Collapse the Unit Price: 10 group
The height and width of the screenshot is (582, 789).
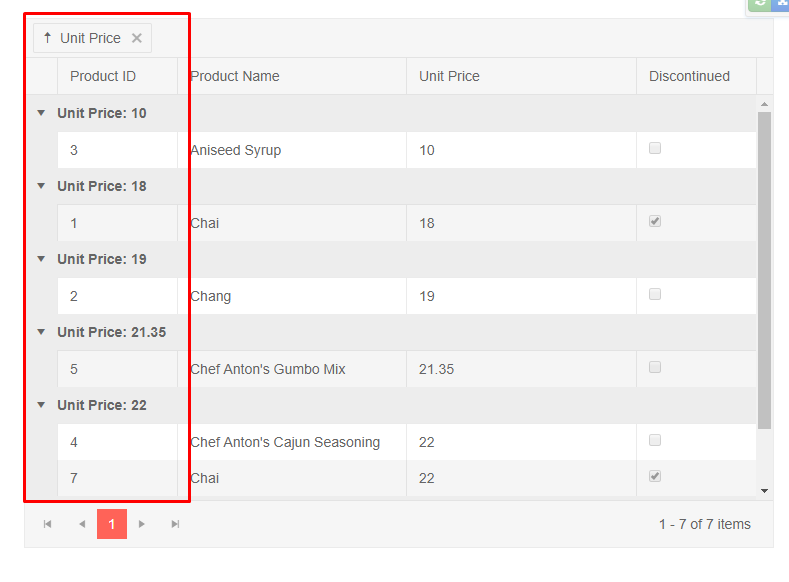tap(41, 113)
